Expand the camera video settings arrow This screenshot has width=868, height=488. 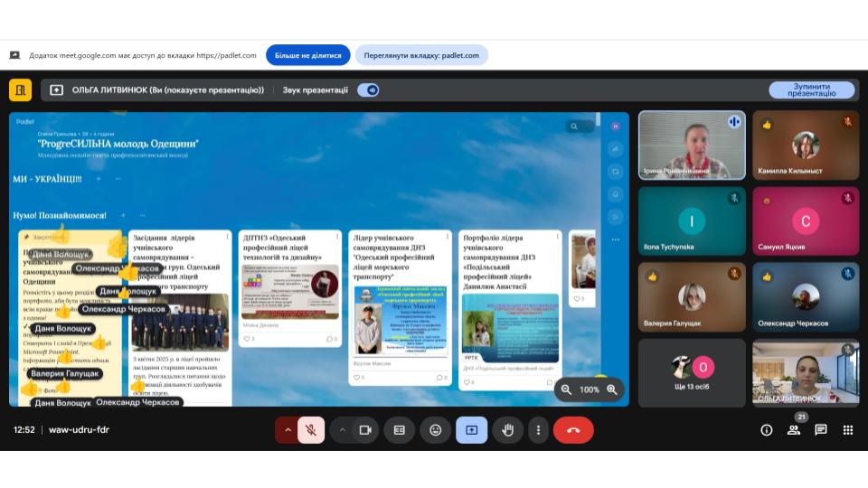(x=342, y=430)
